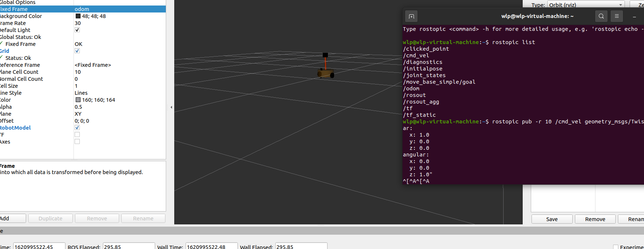Toggle the Default Light checkbox
The height and width of the screenshot is (249, 644).
coord(77,30)
